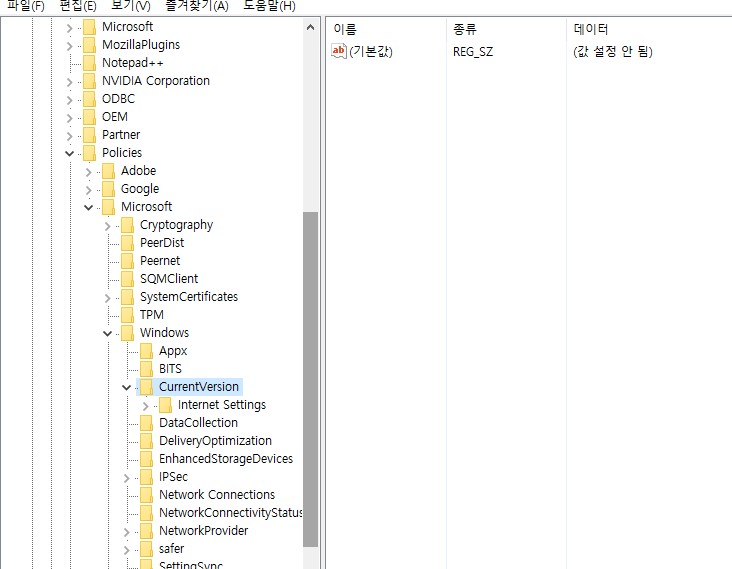732x569 pixels.
Task: Expand the Adobe policy key
Action: pyautogui.click(x=89, y=172)
